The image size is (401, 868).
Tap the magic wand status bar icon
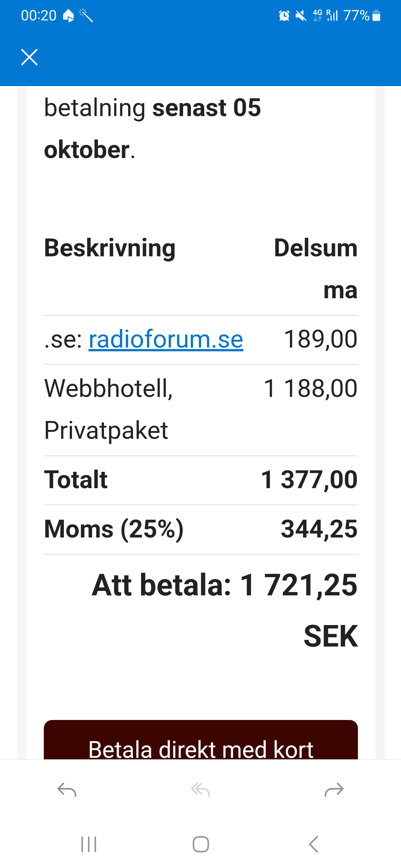click(86, 16)
